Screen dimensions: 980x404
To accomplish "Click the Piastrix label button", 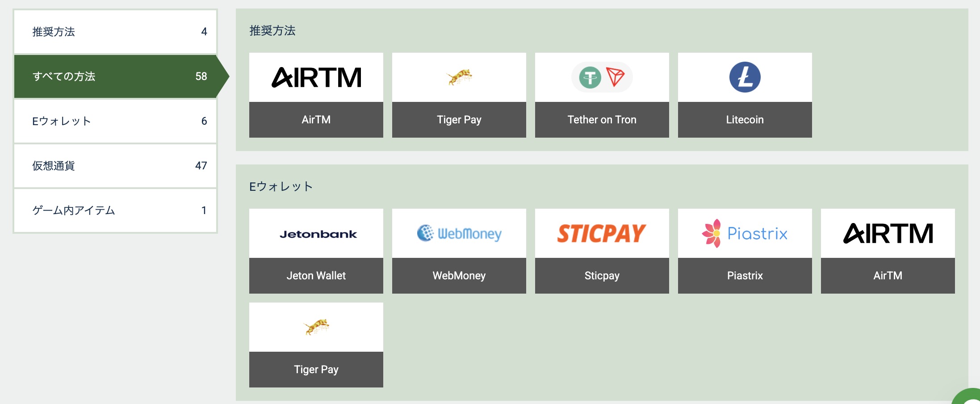I will (745, 276).
